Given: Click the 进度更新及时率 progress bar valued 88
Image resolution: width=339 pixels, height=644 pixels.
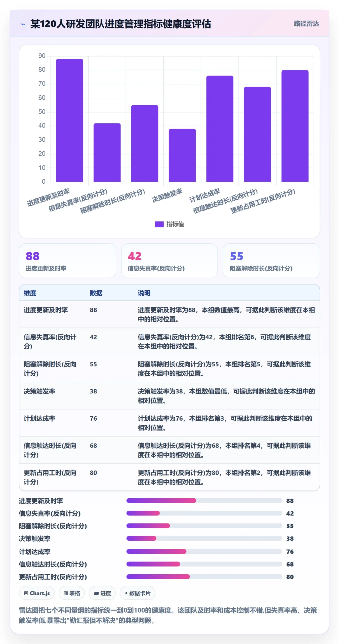Looking at the screenshot, I should pyautogui.click(x=204, y=501).
